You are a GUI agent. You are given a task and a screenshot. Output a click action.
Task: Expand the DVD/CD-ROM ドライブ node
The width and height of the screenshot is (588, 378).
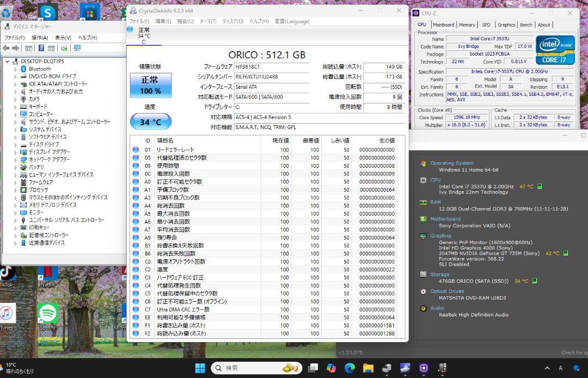tap(15, 76)
